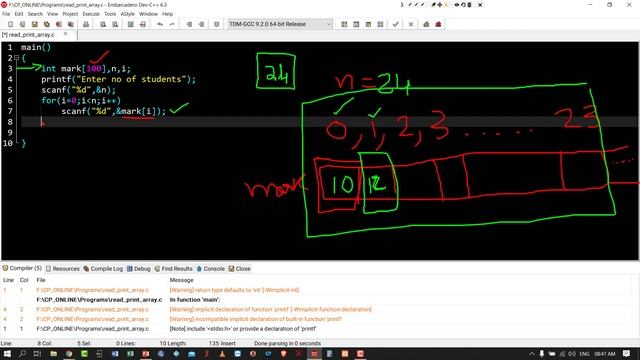Click the printf "Enter no of students" line

[118, 79]
